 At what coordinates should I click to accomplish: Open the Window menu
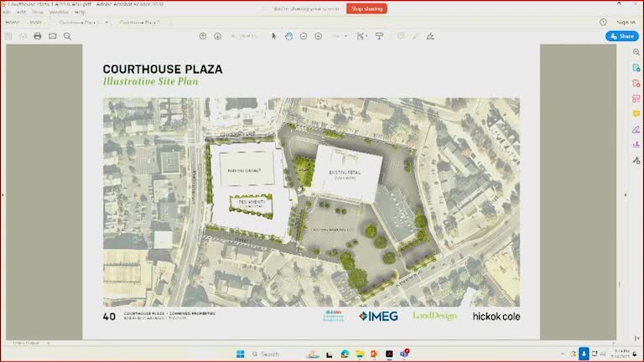[59, 12]
